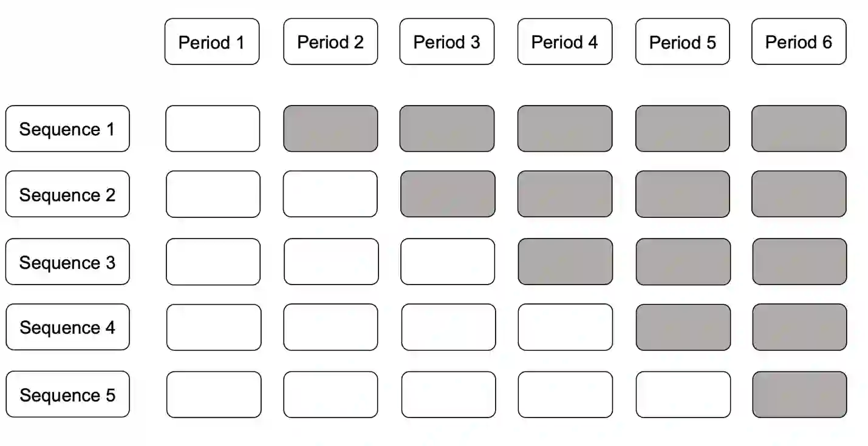Click the Sequence 3 label box

[67, 262]
